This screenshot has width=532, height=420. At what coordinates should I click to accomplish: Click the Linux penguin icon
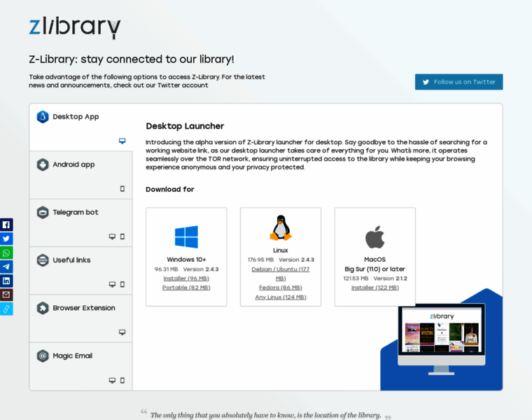(x=281, y=227)
